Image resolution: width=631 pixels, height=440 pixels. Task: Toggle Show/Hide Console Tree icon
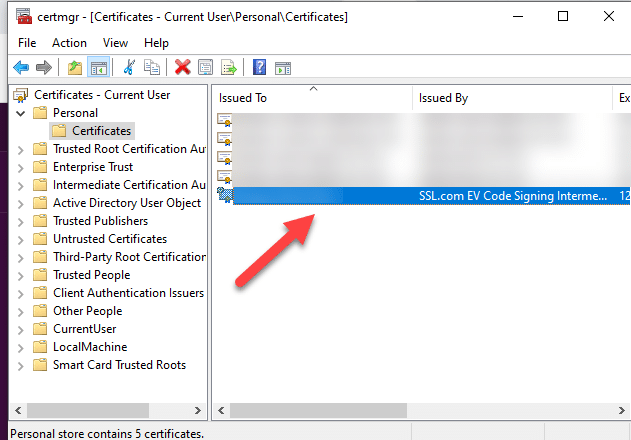coord(99,68)
